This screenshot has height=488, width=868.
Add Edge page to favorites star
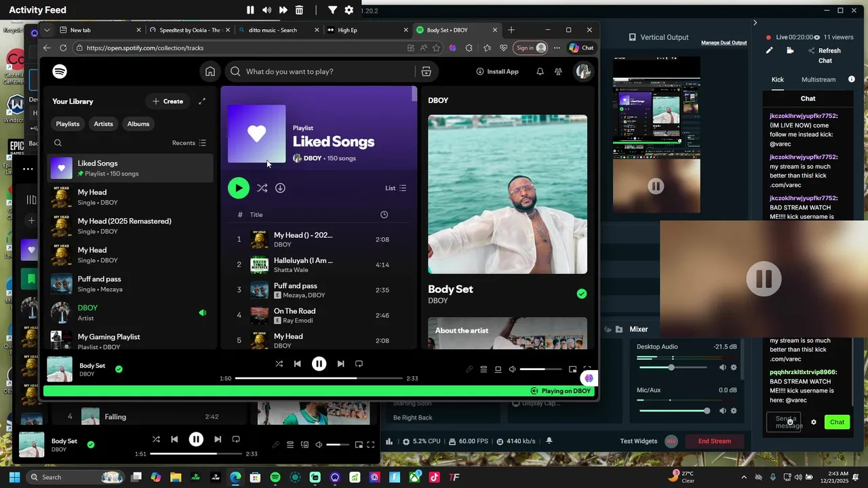[x=436, y=48]
